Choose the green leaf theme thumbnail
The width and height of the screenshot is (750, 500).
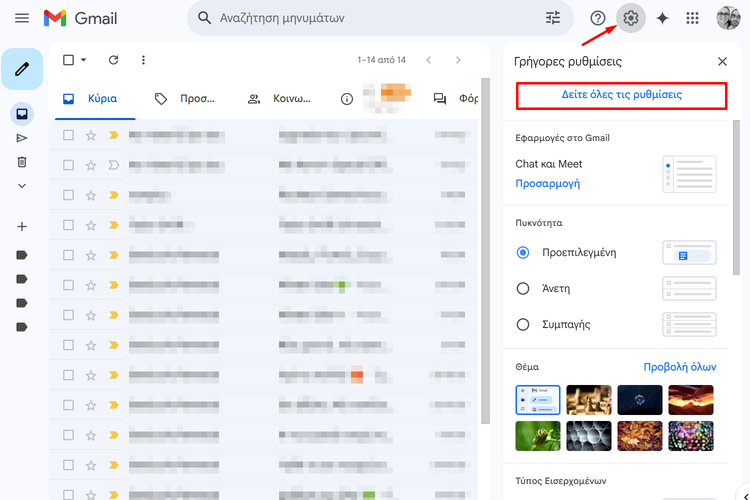coord(538,435)
